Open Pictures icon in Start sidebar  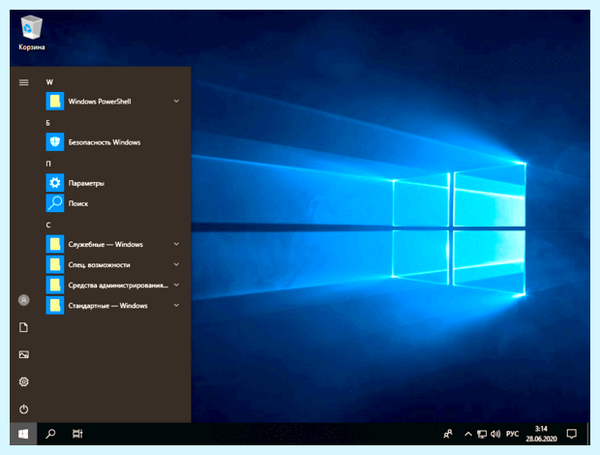click(24, 354)
